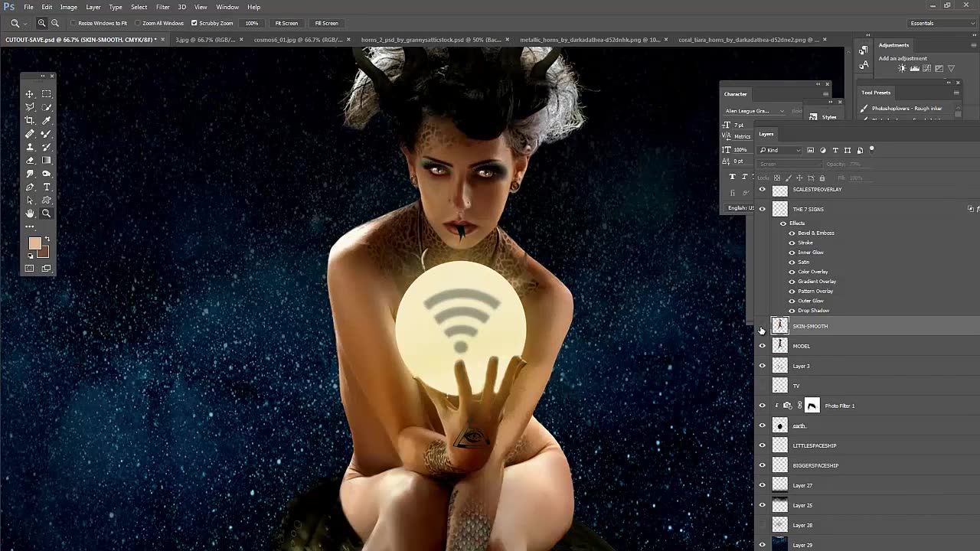
Task: Uncheck Scrubby Zoom checkbox
Action: pos(194,23)
